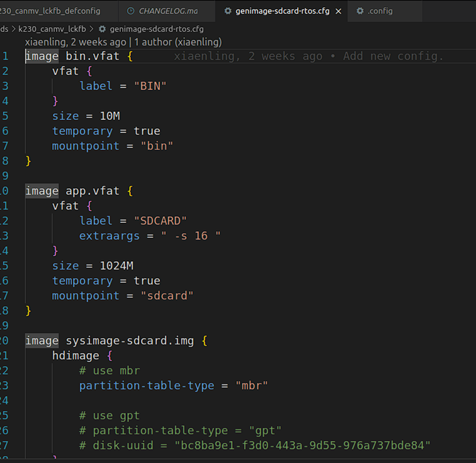Click mountpoint = "bin" line
Screen dimensions: 476x463
pyautogui.click(x=113, y=146)
